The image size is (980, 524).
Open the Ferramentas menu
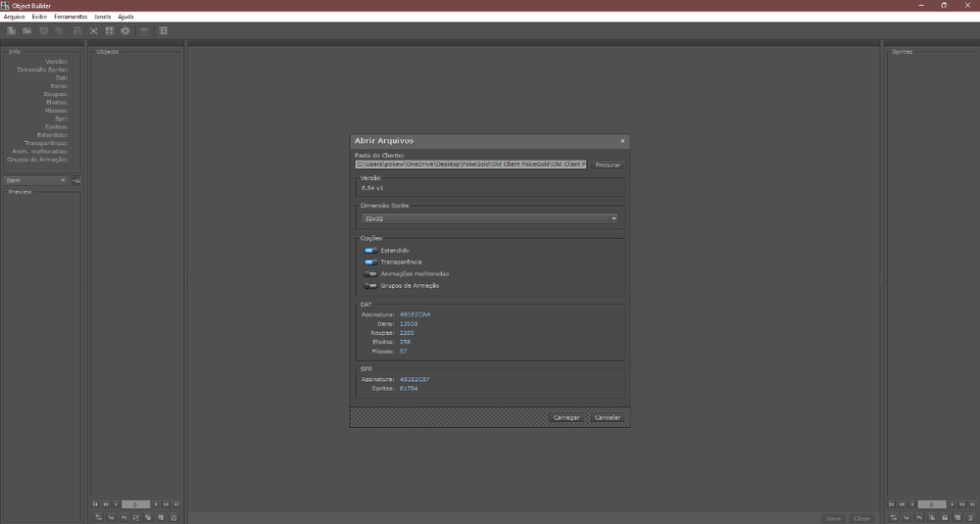point(71,18)
